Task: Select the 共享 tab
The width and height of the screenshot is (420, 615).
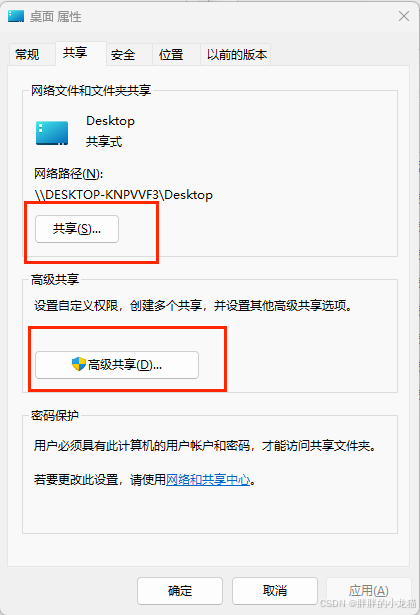Action: pyautogui.click(x=75, y=53)
